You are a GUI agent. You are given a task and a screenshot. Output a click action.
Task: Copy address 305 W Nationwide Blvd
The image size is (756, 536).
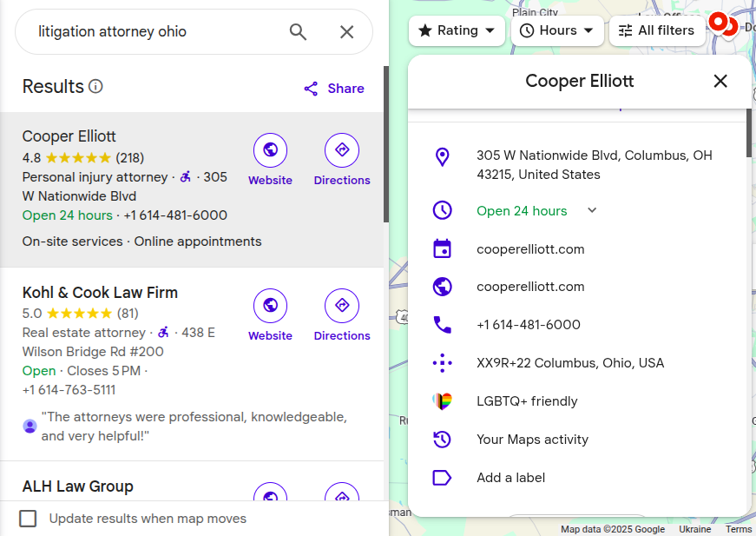click(x=595, y=164)
